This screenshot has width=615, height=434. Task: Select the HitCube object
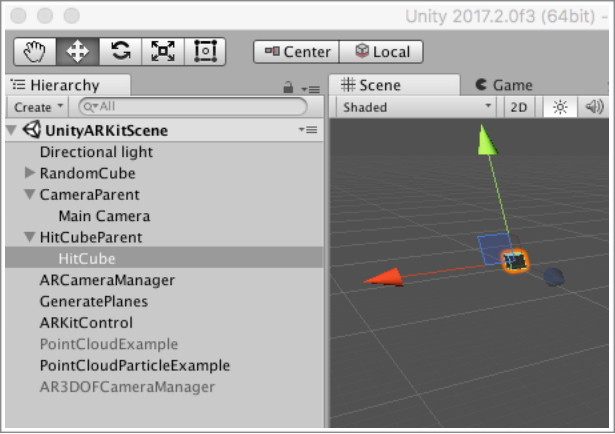pos(165,258)
